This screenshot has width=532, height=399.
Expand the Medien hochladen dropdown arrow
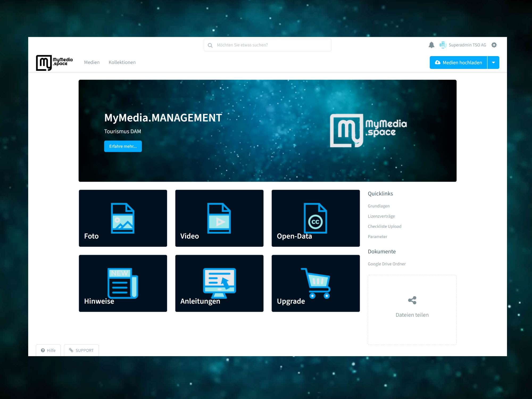pyautogui.click(x=493, y=63)
